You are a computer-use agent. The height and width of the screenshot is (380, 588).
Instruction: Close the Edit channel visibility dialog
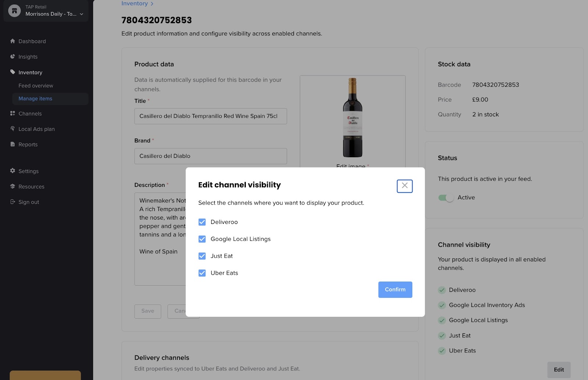pyautogui.click(x=405, y=186)
